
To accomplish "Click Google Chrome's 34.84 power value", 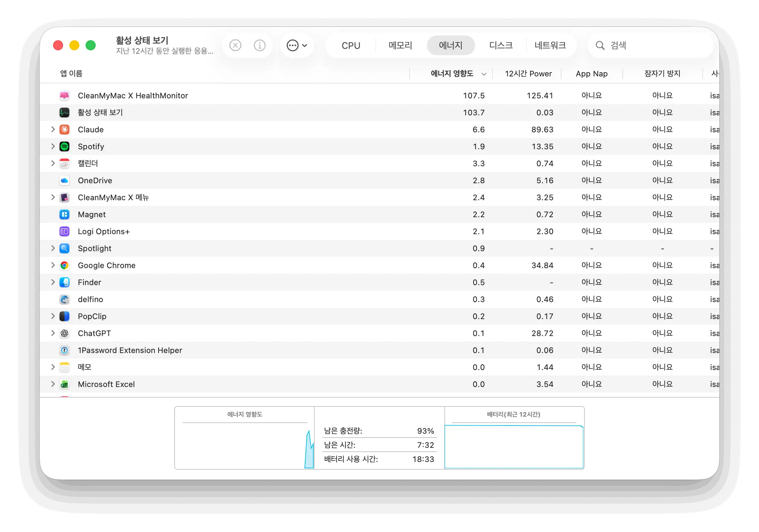I will [x=542, y=265].
